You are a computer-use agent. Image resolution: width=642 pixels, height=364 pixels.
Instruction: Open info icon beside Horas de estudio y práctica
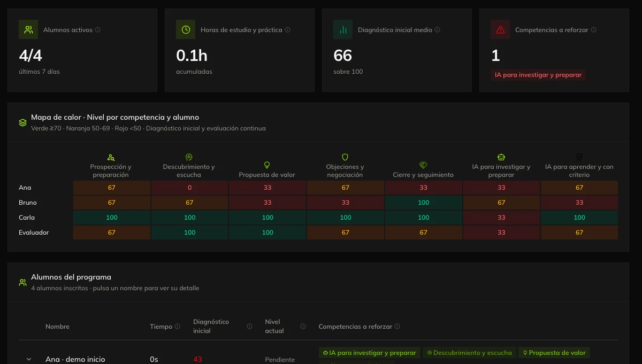click(287, 30)
